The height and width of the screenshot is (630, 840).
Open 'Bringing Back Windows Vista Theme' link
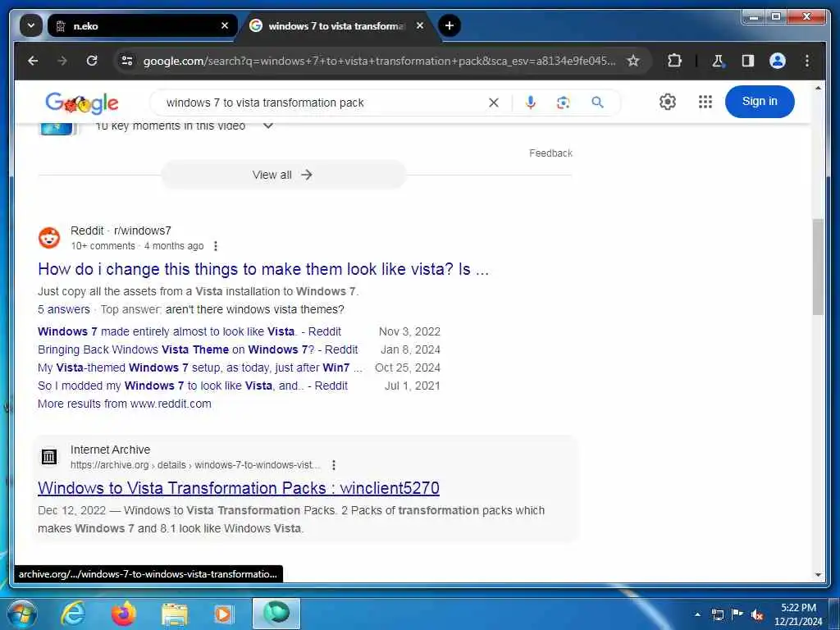[x=198, y=349]
